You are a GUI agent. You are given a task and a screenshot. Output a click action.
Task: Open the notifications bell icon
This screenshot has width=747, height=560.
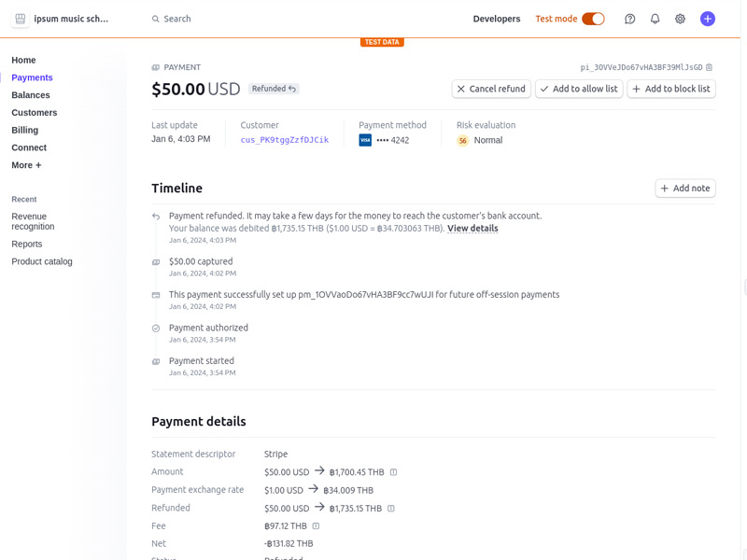click(655, 19)
